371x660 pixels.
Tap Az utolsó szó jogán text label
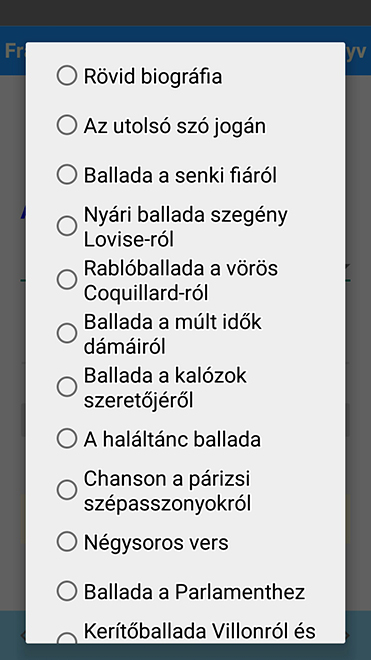[175, 126]
